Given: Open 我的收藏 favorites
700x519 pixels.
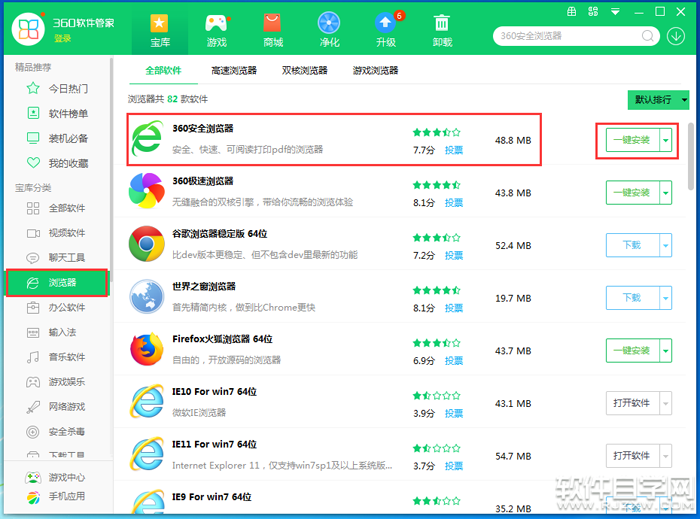Looking at the screenshot, I should point(58,163).
